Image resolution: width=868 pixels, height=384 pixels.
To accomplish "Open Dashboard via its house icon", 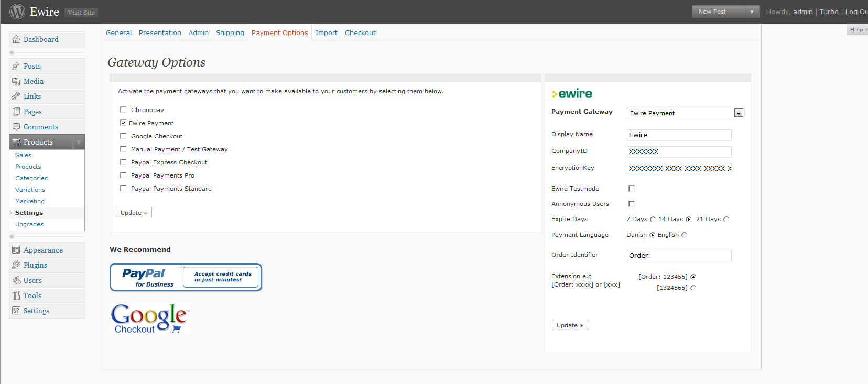I will [x=16, y=39].
